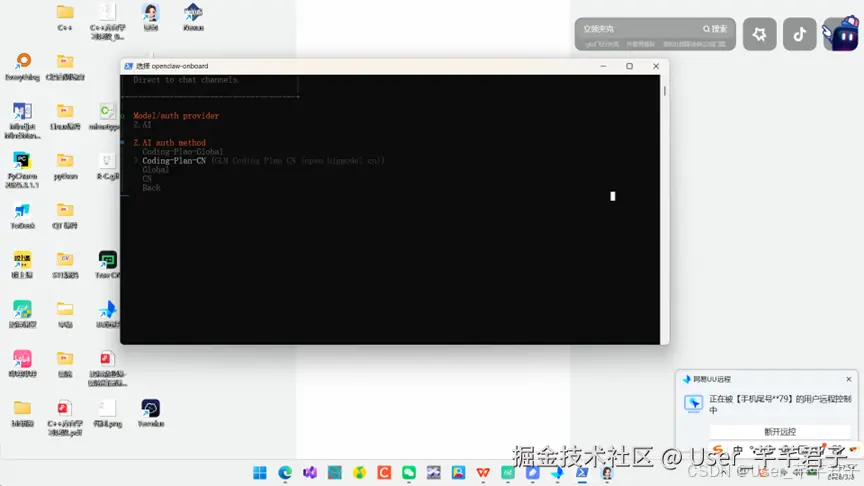Click the TikTok widget button at top right
This screenshot has height=486, width=864.
coord(800,34)
